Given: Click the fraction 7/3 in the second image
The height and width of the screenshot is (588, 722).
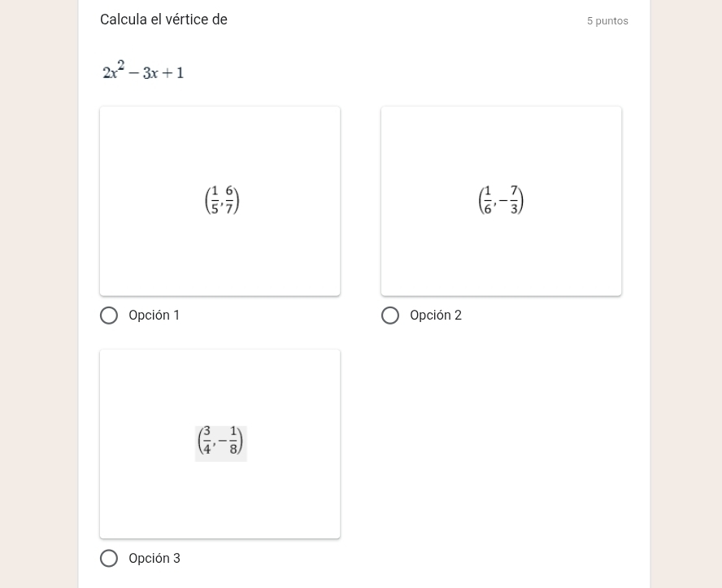Looking at the screenshot, I should click(515, 200).
